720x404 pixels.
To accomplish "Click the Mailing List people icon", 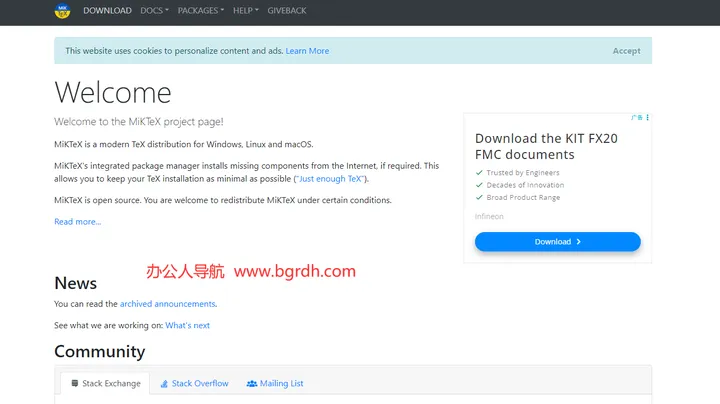I will (x=252, y=384).
